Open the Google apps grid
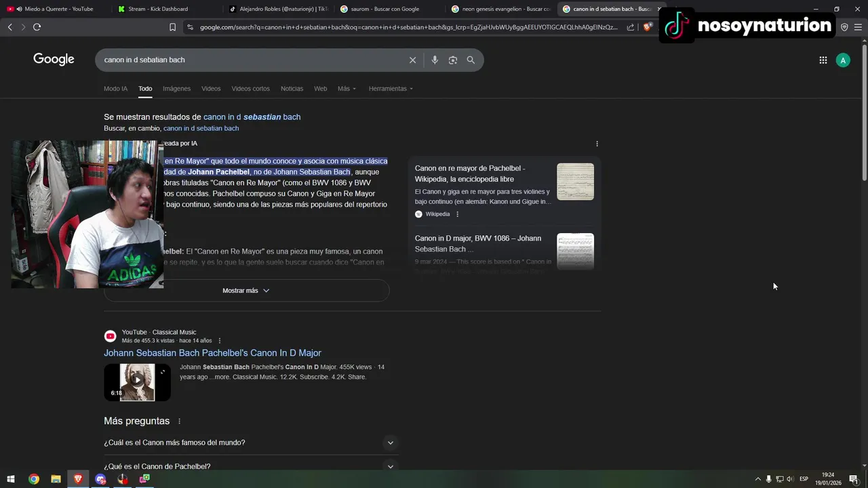 tap(823, 60)
